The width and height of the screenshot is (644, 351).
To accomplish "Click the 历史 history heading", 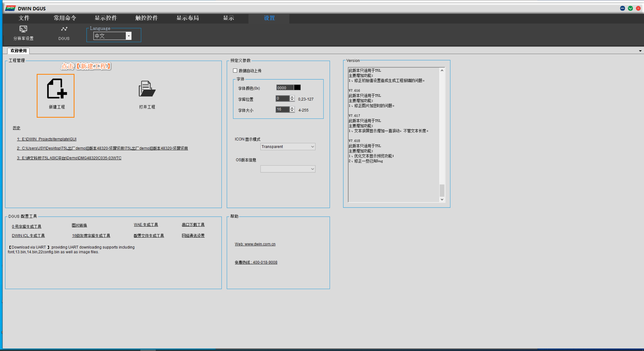I will [x=17, y=128].
